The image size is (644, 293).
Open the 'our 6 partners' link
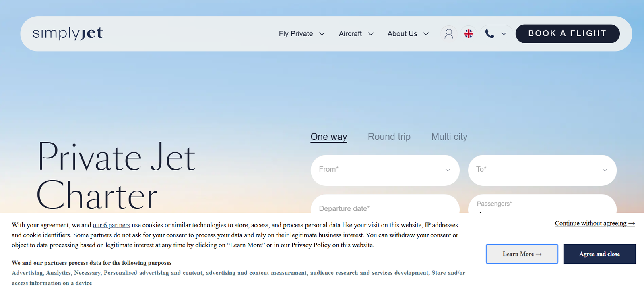coord(111,225)
